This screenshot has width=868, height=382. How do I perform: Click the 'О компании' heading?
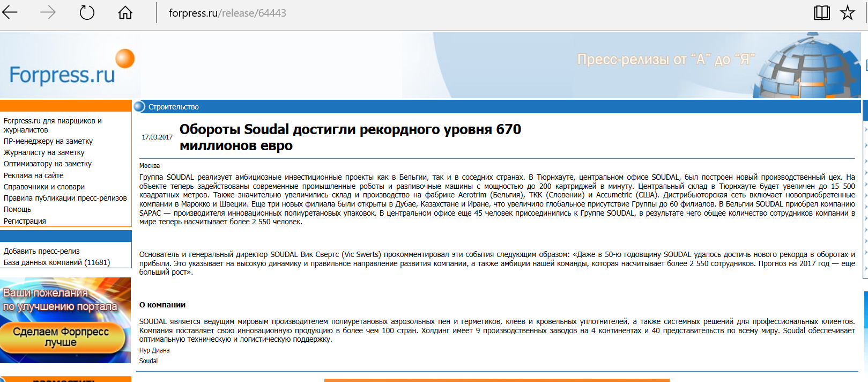coord(162,305)
